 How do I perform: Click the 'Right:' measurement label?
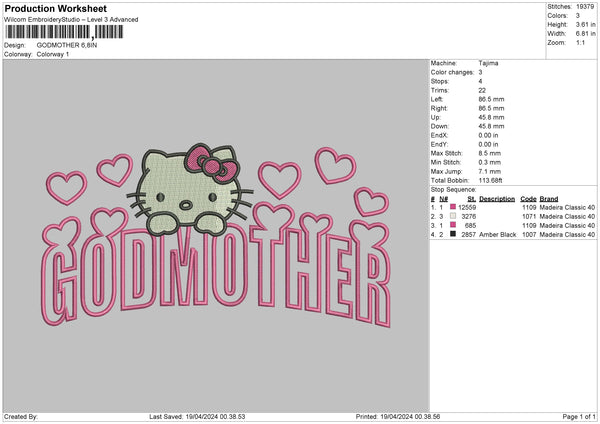coord(439,108)
